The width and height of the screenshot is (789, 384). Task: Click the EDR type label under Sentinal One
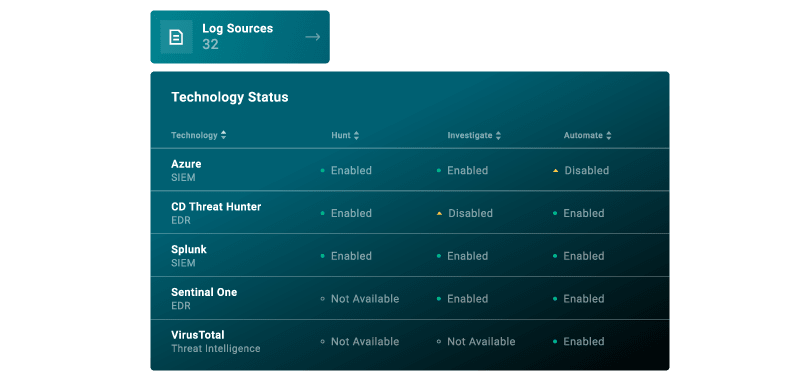tap(181, 306)
